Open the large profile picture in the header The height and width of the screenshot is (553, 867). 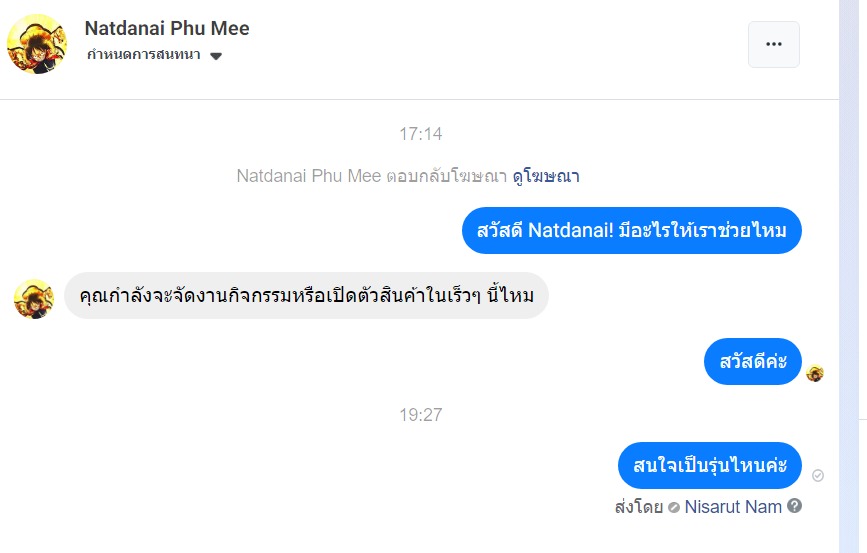click(x=37, y=44)
